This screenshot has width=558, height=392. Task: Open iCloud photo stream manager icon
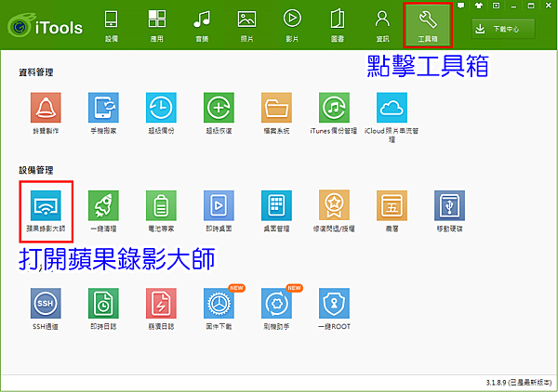(x=392, y=108)
